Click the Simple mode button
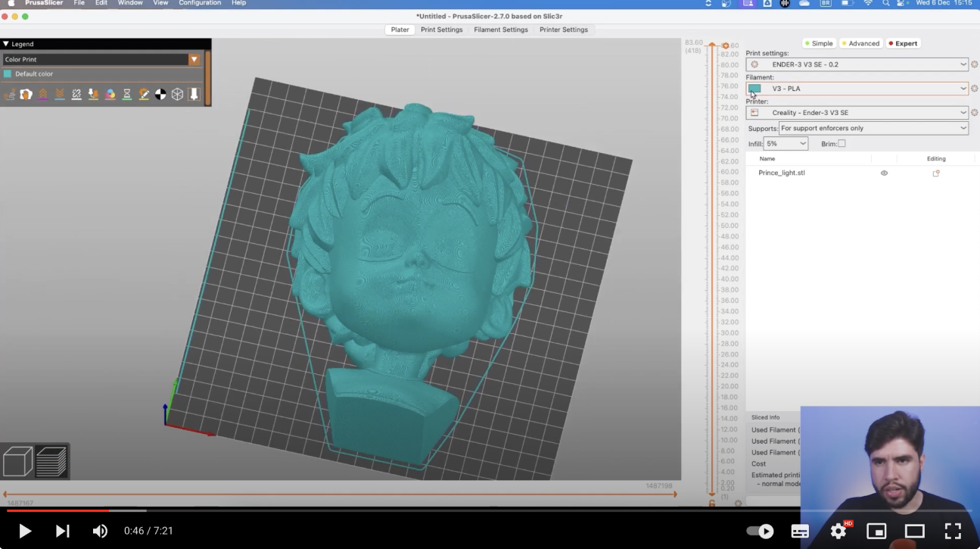Viewport: 980px width, 549px height. click(x=819, y=43)
